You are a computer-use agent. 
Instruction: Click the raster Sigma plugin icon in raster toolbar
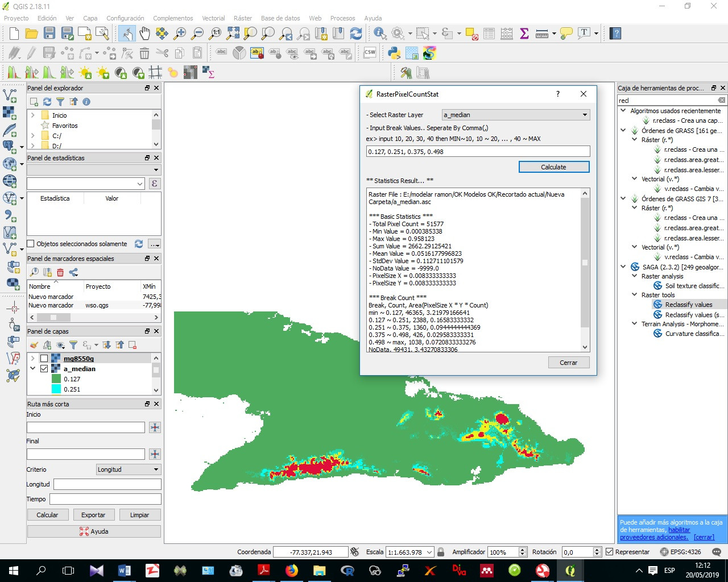tap(208, 72)
